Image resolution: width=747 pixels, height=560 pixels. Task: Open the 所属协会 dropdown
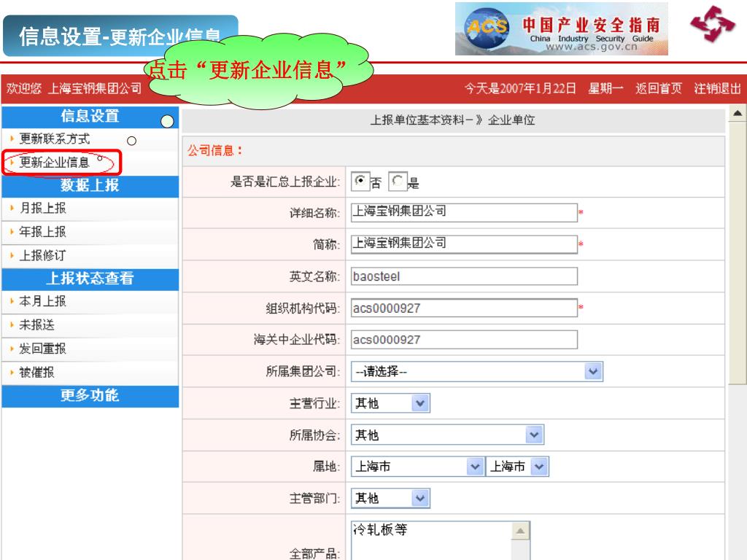pos(447,435)
